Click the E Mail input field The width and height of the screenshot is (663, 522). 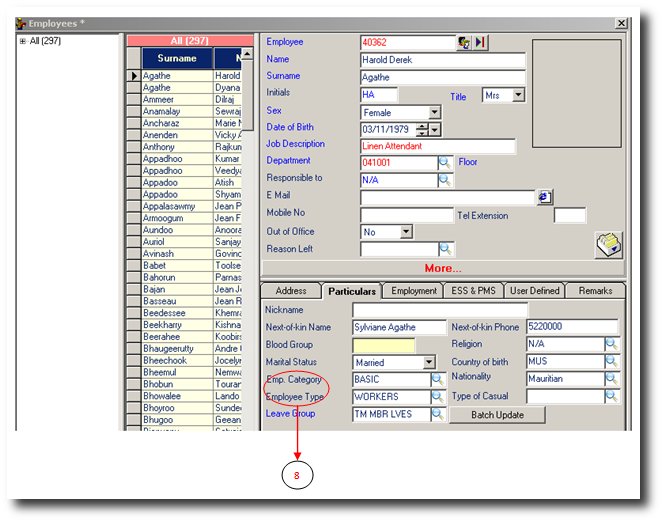448,197
